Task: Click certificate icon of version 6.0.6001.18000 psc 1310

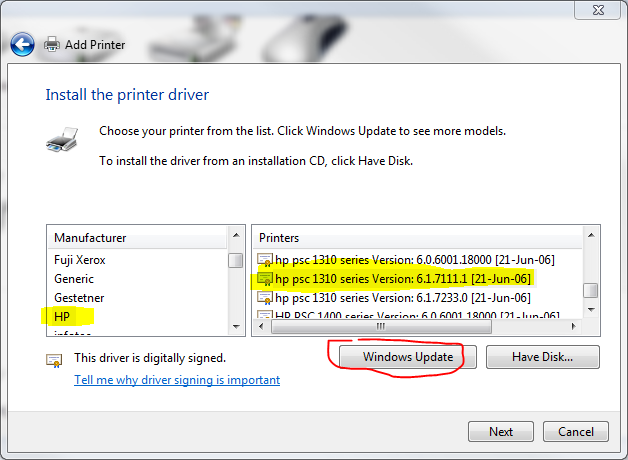Action: pos(265,259)
